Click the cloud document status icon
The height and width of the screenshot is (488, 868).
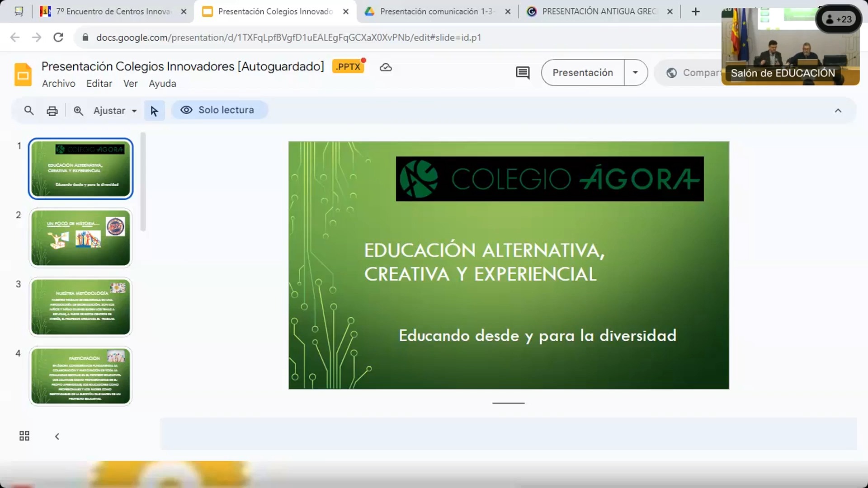click(x=386, y=67)
